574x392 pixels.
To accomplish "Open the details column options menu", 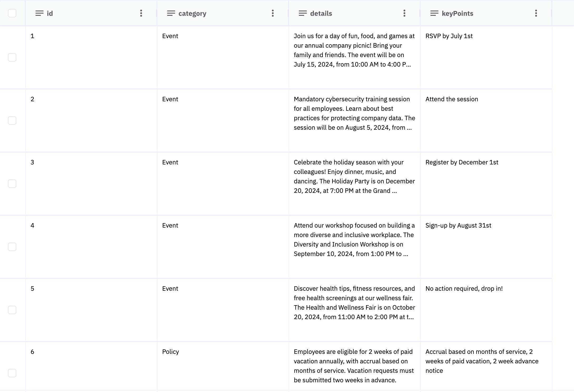I will click(x=404, y=13).
